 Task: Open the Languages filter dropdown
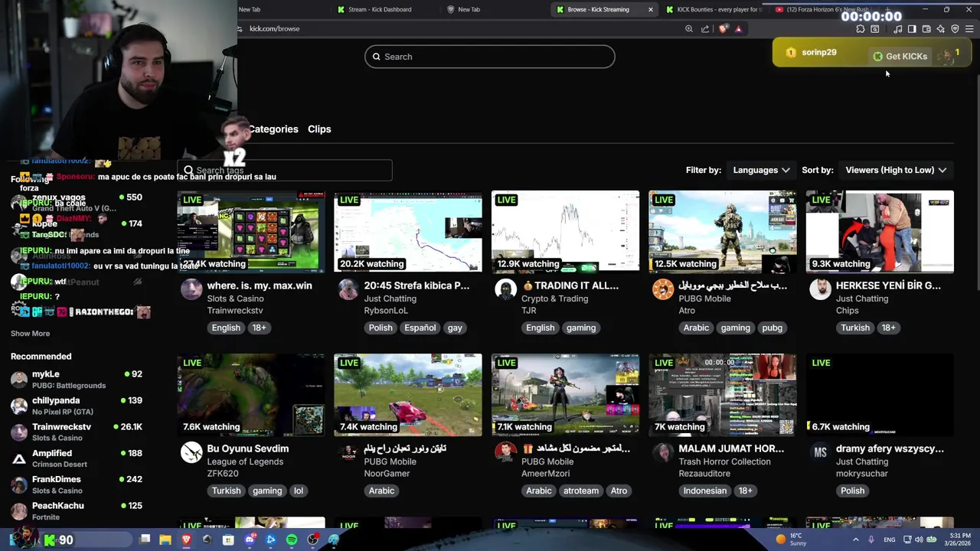[x=761, y=170]
